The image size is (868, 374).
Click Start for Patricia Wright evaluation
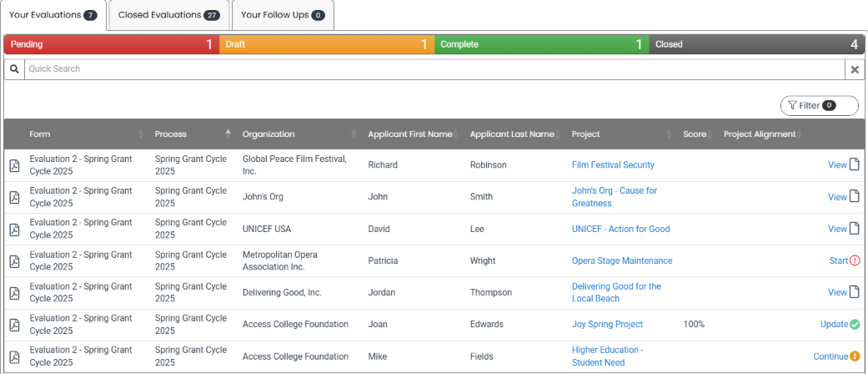(839, 260)
